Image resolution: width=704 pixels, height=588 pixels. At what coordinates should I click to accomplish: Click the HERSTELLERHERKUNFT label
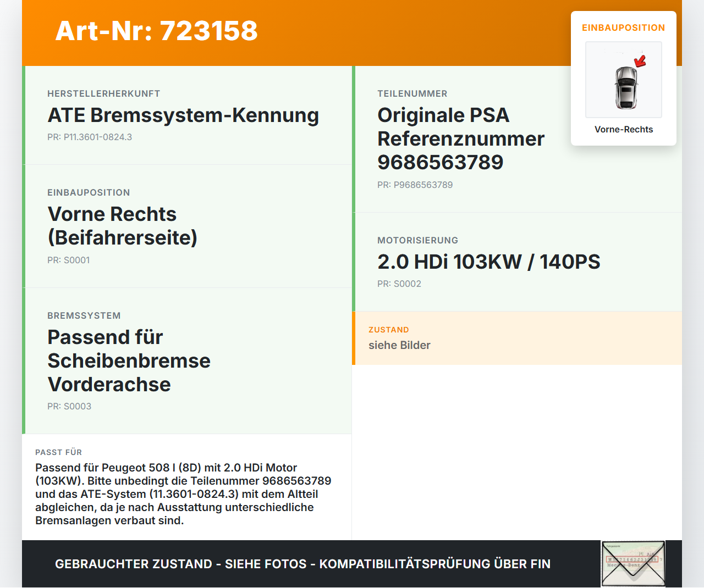(103, 94)
